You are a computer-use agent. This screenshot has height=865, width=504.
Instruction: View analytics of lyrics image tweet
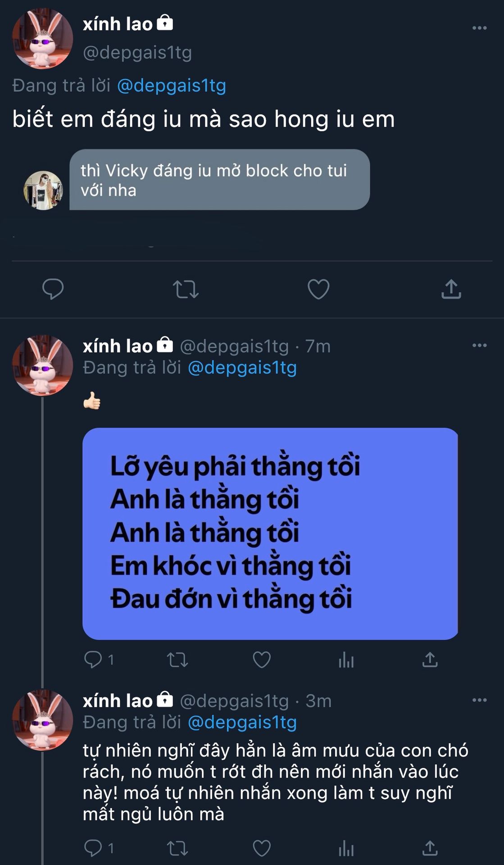pos(346,661)
